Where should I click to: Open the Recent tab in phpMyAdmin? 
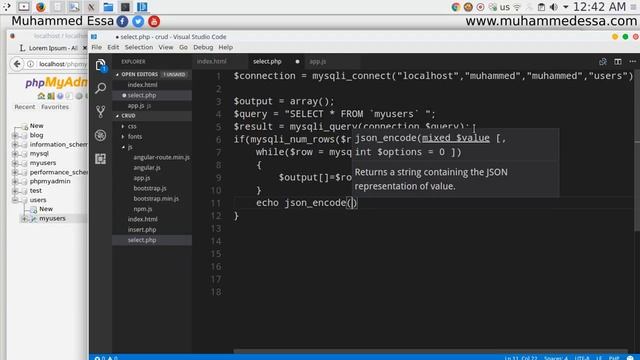click(25, 107)
